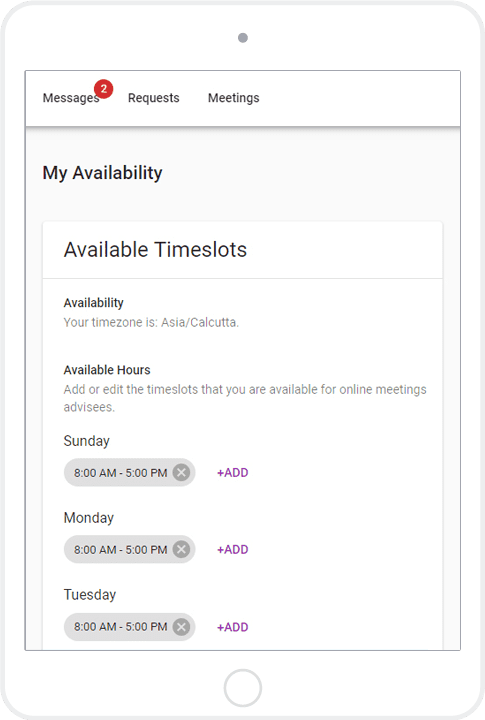
Task: Open the Messages tab
Action: click(71, 98)
